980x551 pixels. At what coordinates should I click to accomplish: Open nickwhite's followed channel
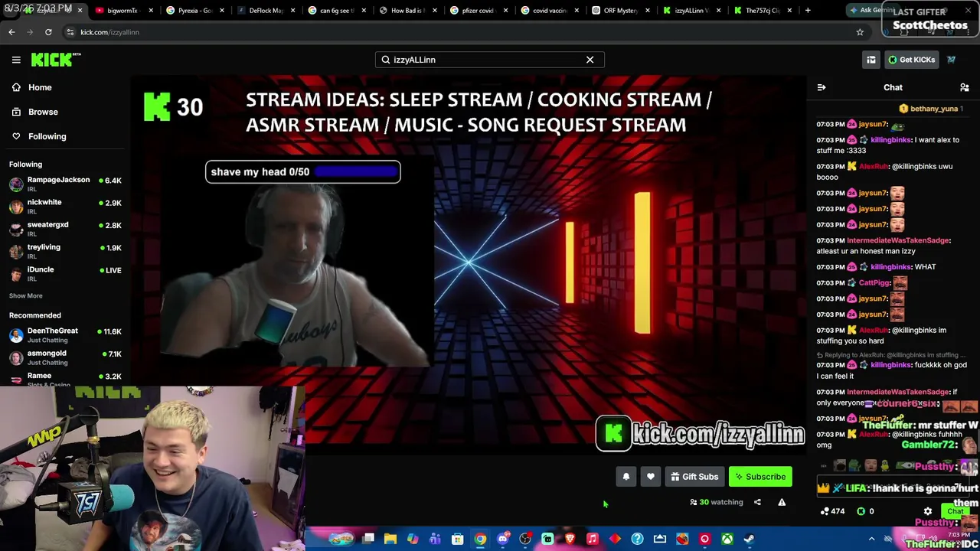tap(65, 206)
